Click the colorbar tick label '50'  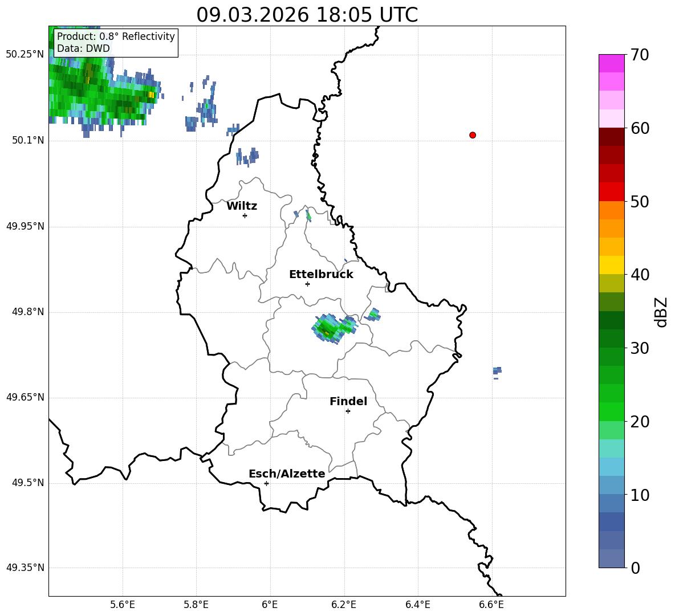point(640,202)
